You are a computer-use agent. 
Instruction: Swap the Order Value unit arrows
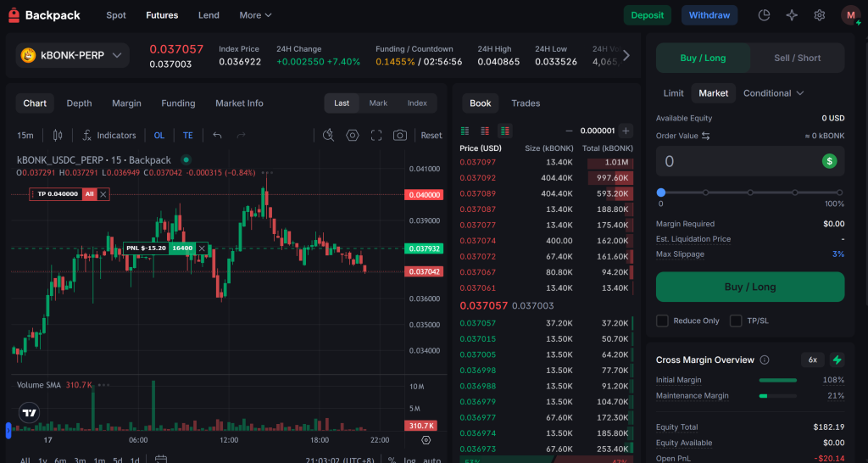(x=706, y=136)
